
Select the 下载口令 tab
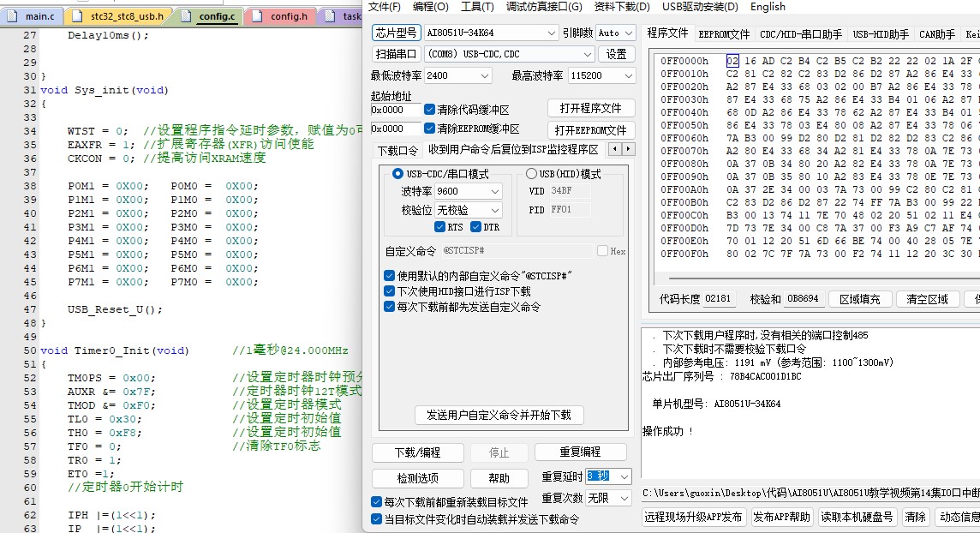pyautogui.click(x=397, y=151)
